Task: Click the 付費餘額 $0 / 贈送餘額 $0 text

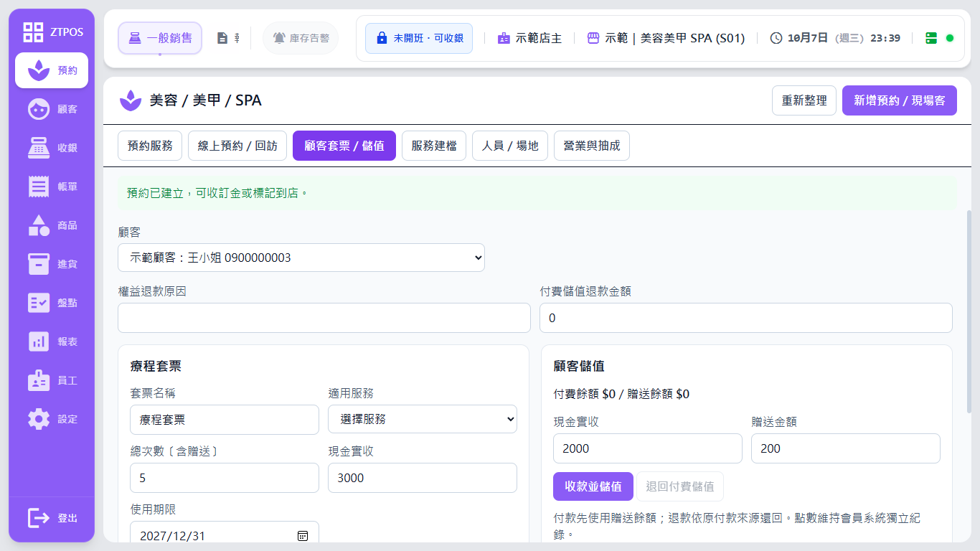Action: (621, 394)
